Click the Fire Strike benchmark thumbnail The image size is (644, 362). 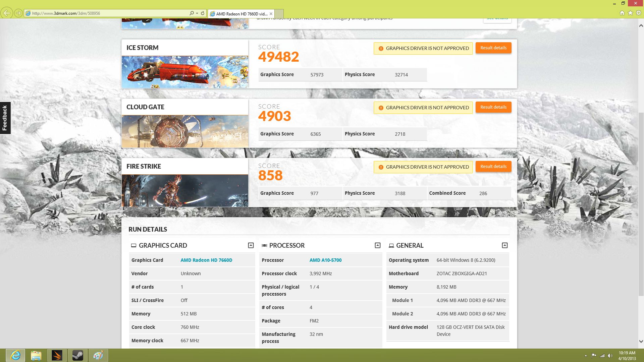coord(185,191)
